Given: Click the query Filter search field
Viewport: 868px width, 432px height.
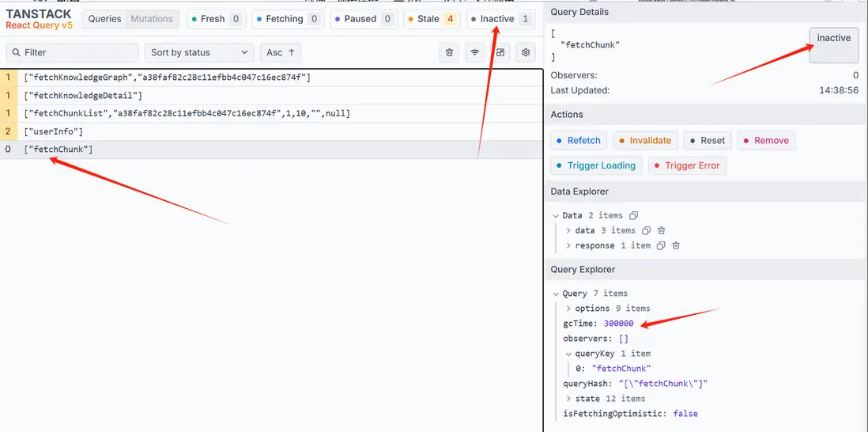Looking at the screenshot, I should tap(73, 52).
